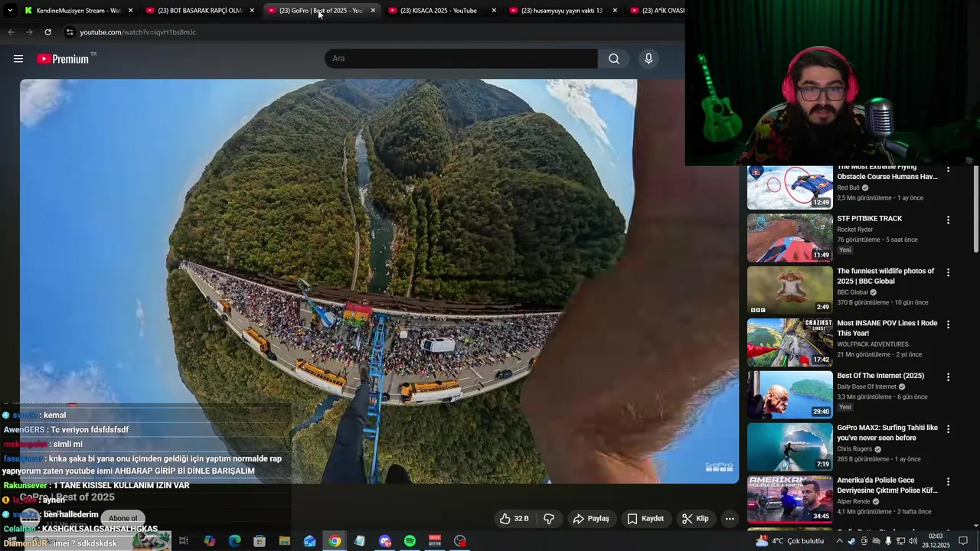Open funniest wildlife photos thumbnail
The height and width of the screenshot is (551, 980).
click(x=790, y=290)
